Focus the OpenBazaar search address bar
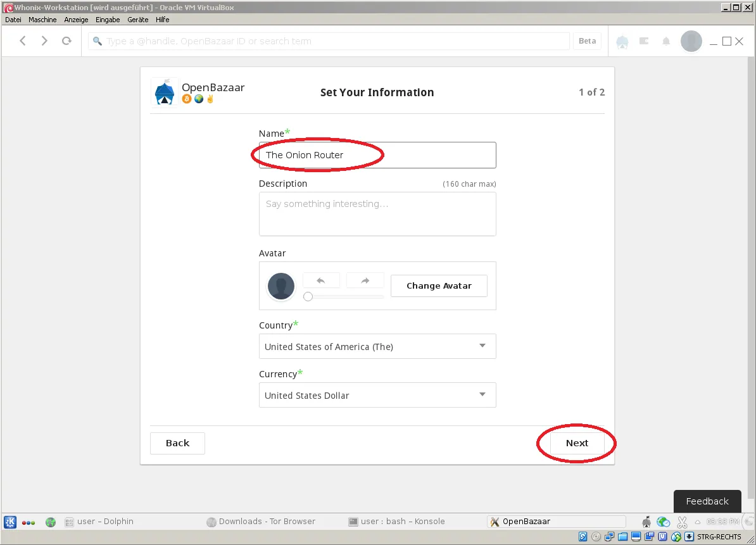756x545 pixels. (x=329, y=41)
